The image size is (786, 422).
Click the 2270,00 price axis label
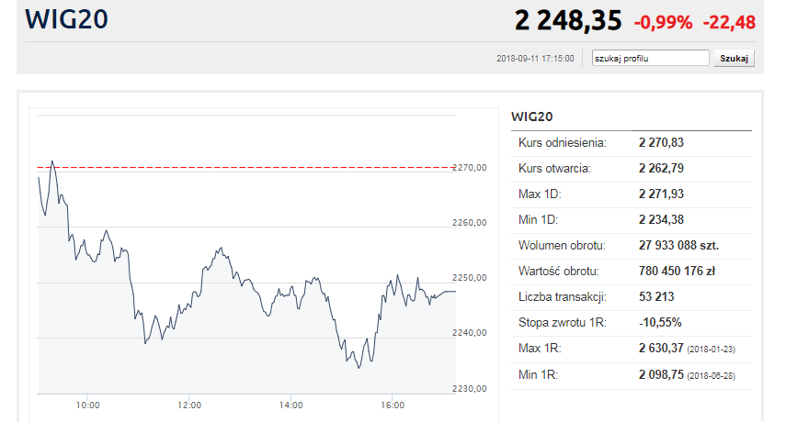(470, 168)
